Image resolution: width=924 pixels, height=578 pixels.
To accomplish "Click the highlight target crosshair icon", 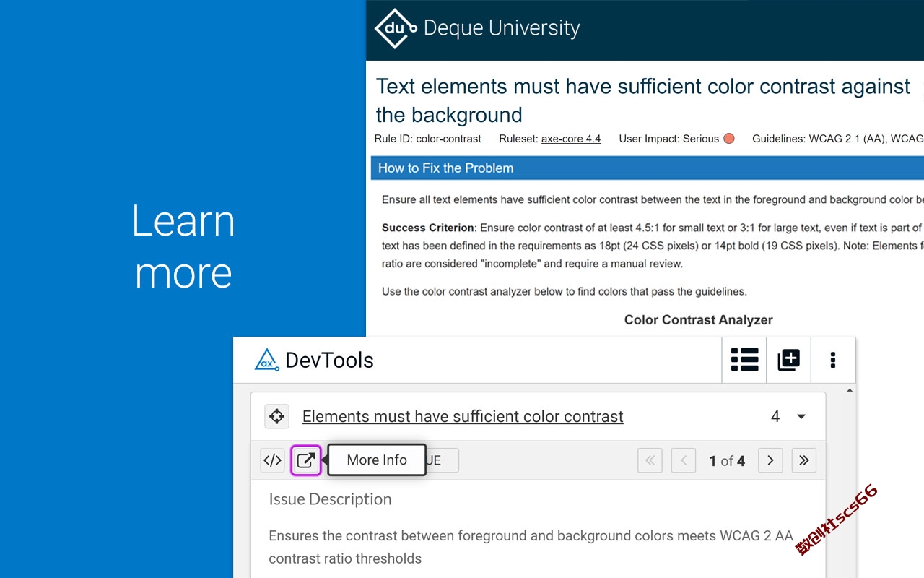I will point(276,416).
